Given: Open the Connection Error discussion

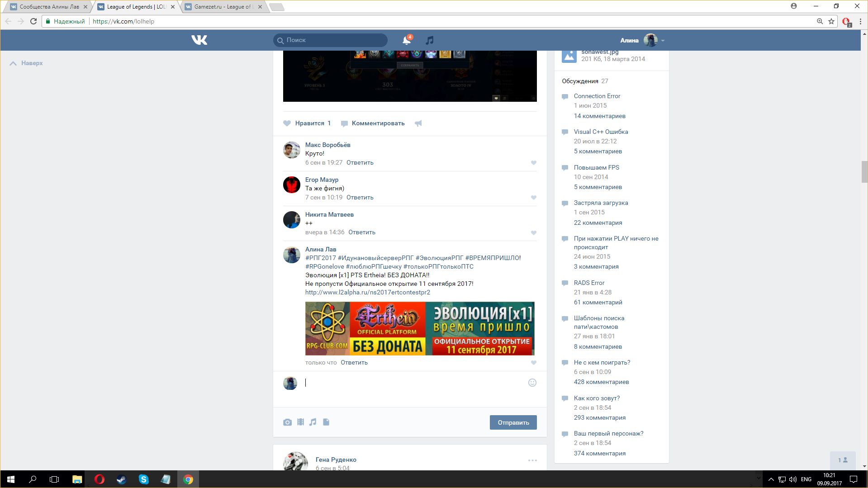Looking at the screenshot, I should [x=597, y=96].
